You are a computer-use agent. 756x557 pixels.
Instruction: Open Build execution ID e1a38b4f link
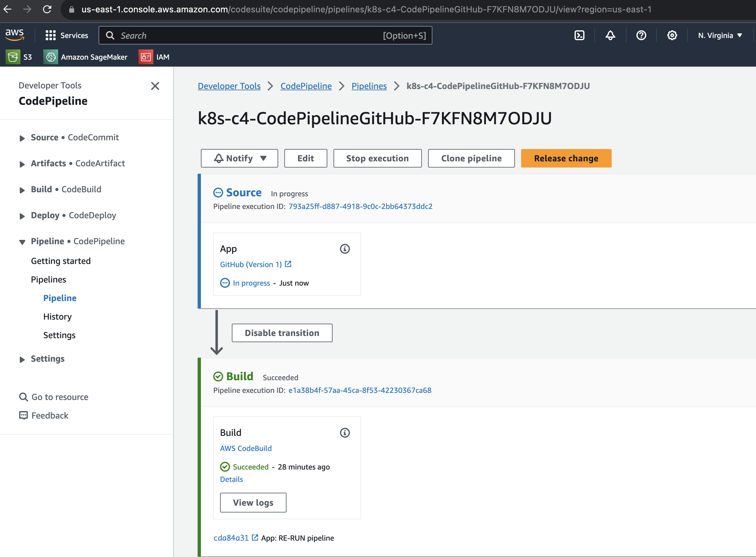click(360, 390)
